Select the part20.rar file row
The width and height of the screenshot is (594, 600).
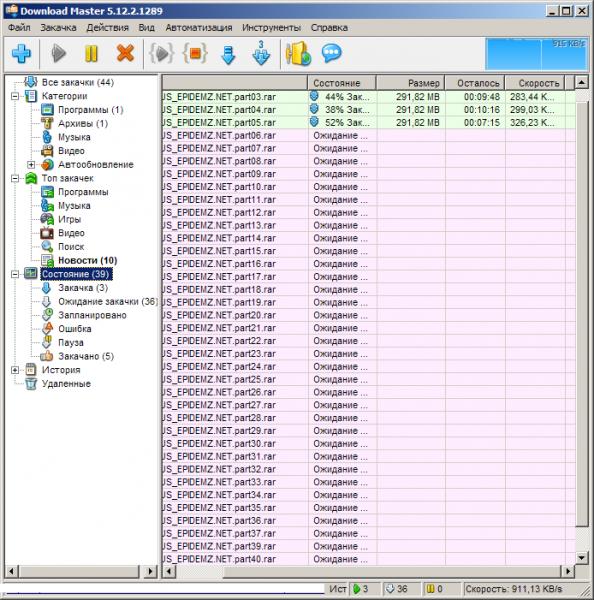tap(369, 315)
